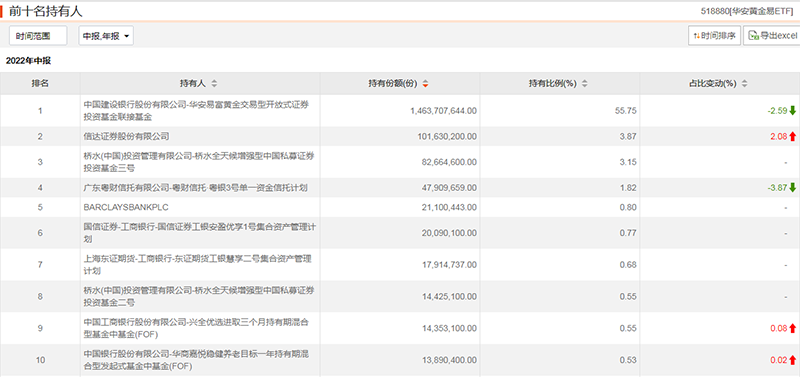Sort by 持有份额(份) column arrows
The height and width of the screenshot is (377, 800).
(425, 84)
